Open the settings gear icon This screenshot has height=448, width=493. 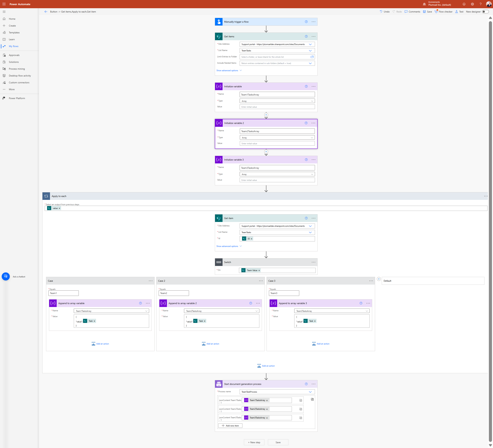[472, 4]
